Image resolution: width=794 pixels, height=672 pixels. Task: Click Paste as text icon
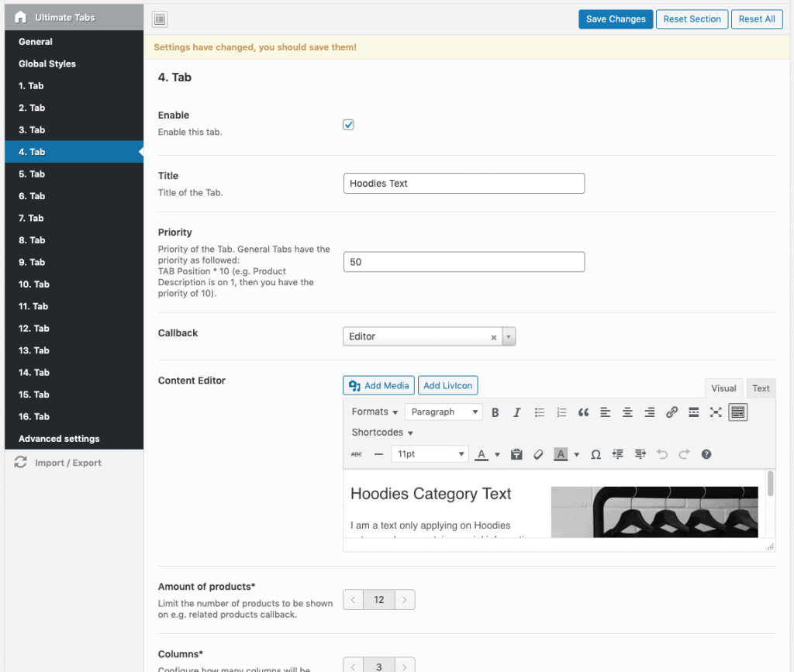(x=516, y=454)
